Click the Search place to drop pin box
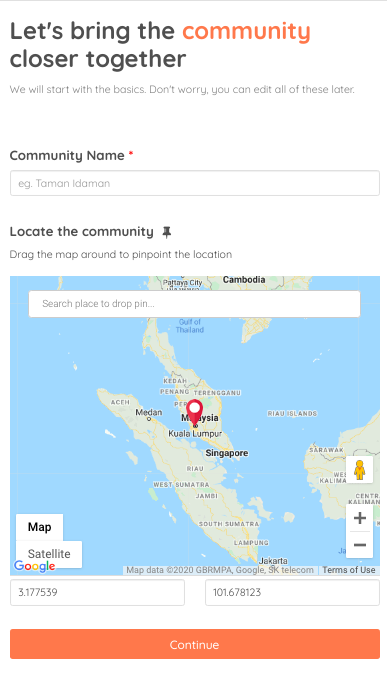The height and width of the screenshot is (674, 387). tap(194, 304)
